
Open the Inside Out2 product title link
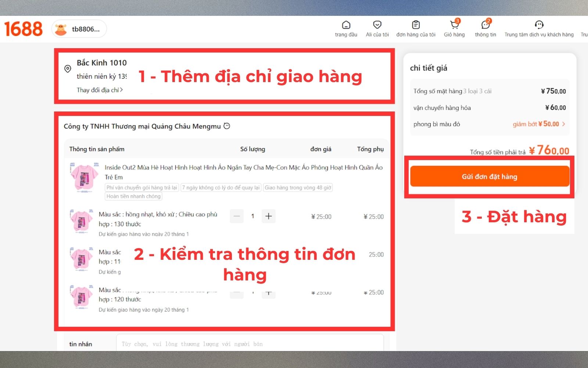point(244,172)
